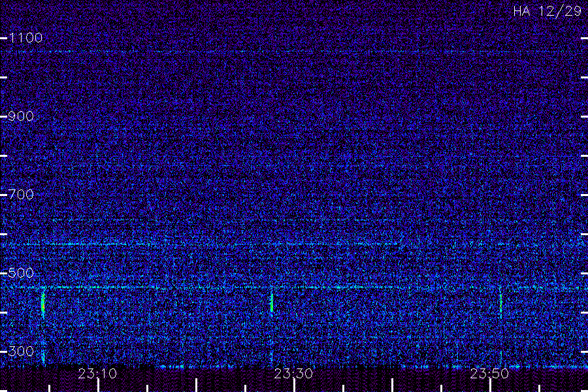Select the bright signal burst before 23:10
The image size is (588, 392).
[x=43, y=303]
